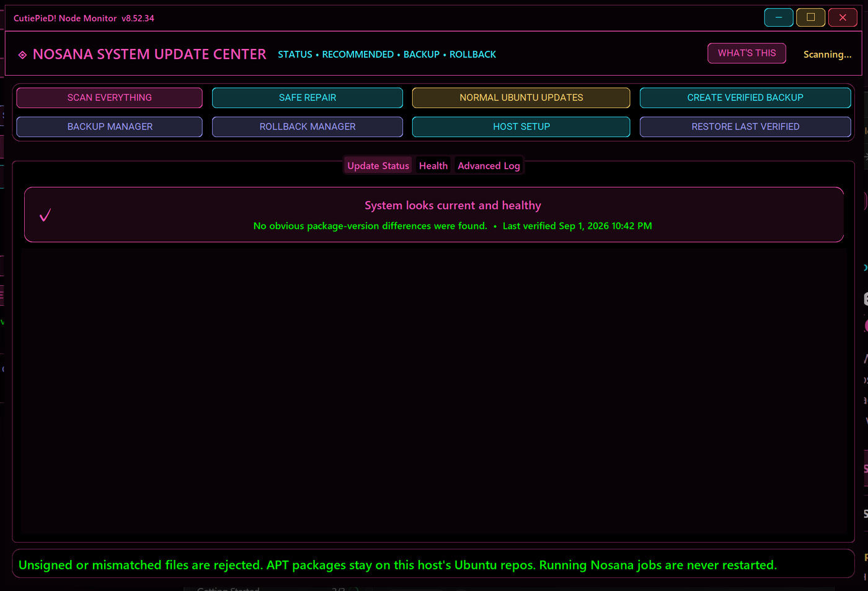
Task: Click the 'Scanning...' status text
Action: click(827, 55)
